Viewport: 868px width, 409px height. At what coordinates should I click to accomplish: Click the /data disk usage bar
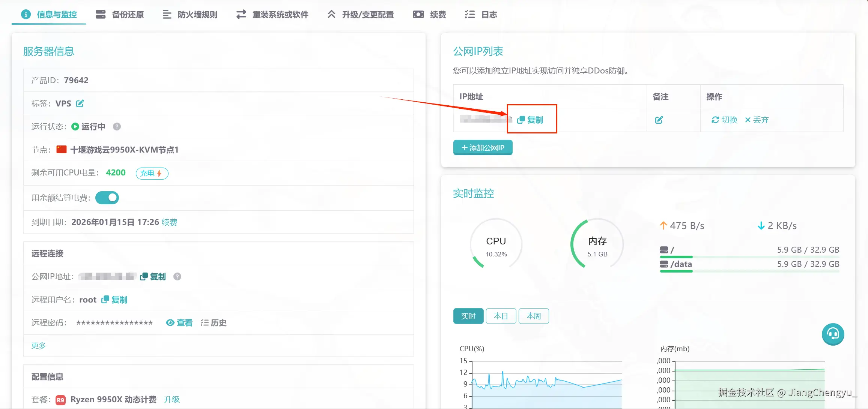coord(749,271)
